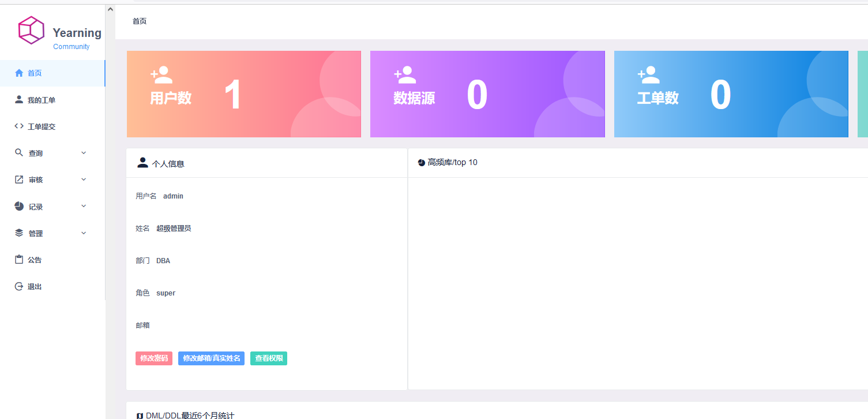Viewport: 868px width, 419px height.
Task: Click the layers icon beside 管理
Action: click(x=19, y=233)
